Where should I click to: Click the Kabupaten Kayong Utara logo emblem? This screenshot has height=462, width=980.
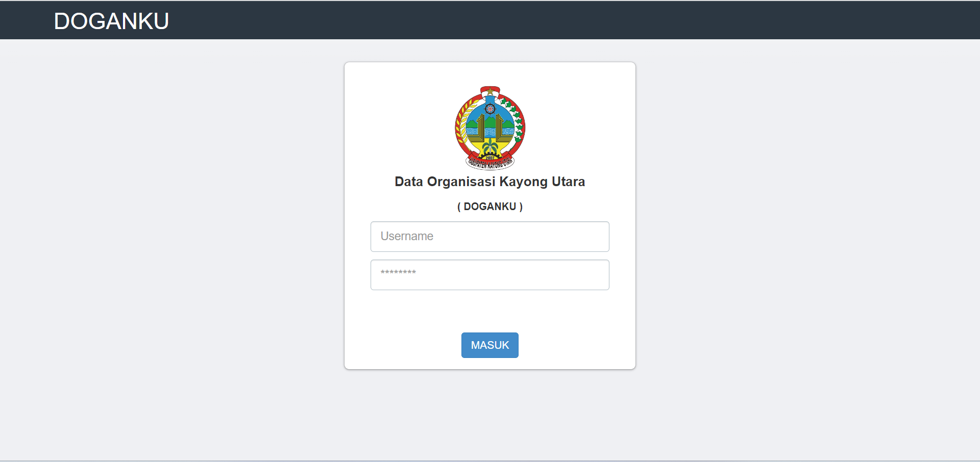[490, 127]
